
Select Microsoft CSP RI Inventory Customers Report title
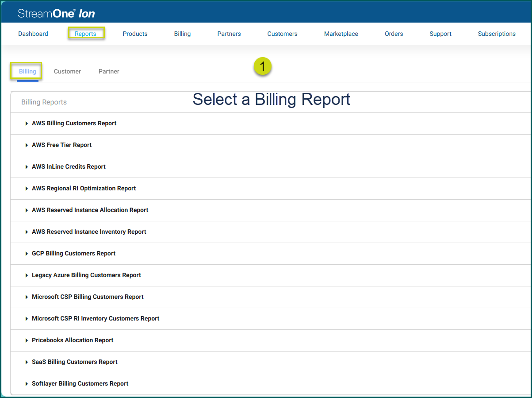(x=96, y=318)
